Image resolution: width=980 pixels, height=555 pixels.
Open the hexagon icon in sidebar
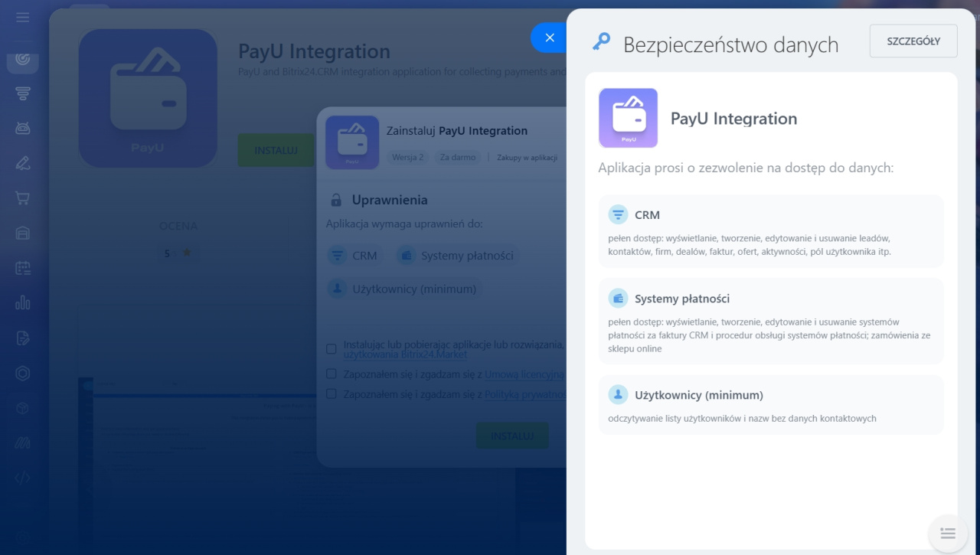coord(22,373)
